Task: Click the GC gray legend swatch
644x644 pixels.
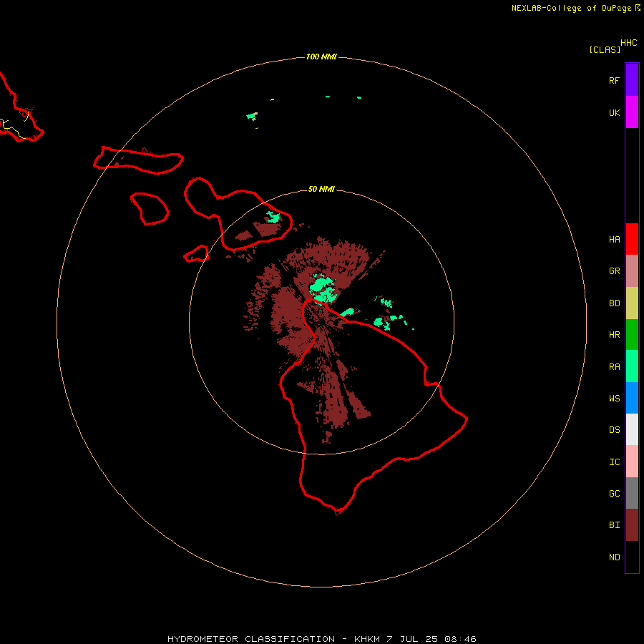Action: pyautogui.click(x=632, y=493)
